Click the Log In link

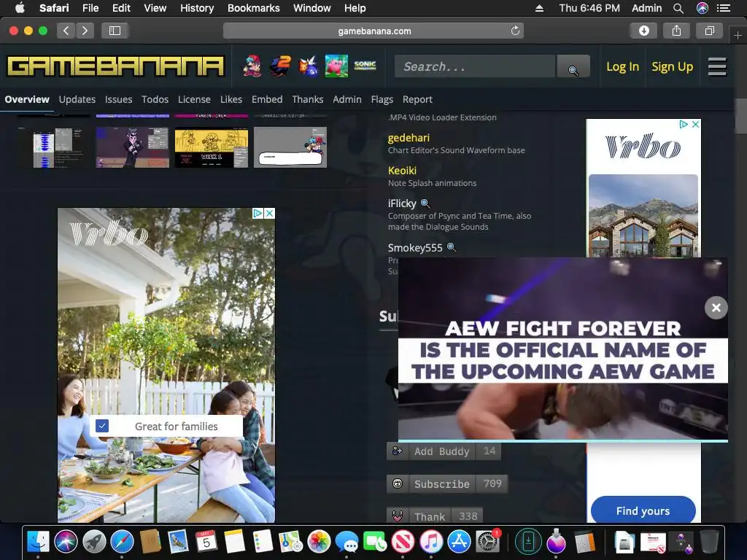[x=622, y=66]
